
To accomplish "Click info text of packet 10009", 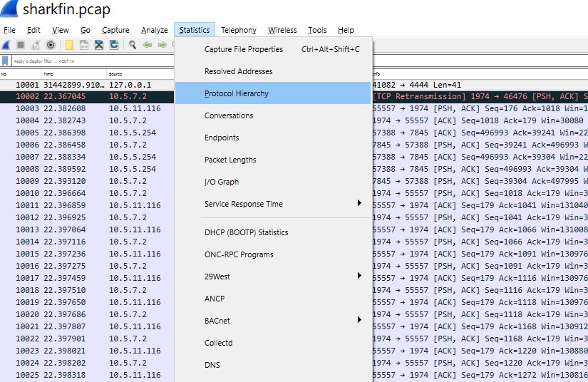I will click(480, 181).
